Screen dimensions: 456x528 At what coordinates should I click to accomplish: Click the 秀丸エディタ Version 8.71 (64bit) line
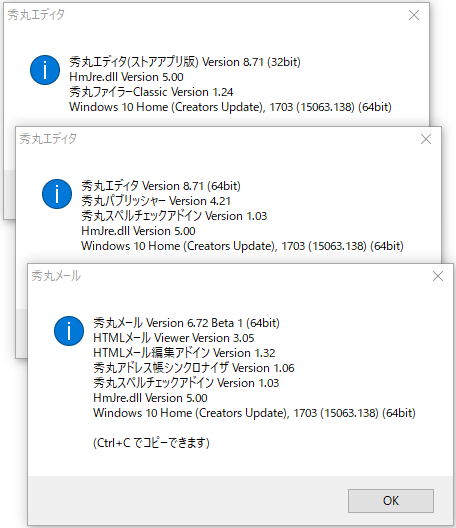161,186
